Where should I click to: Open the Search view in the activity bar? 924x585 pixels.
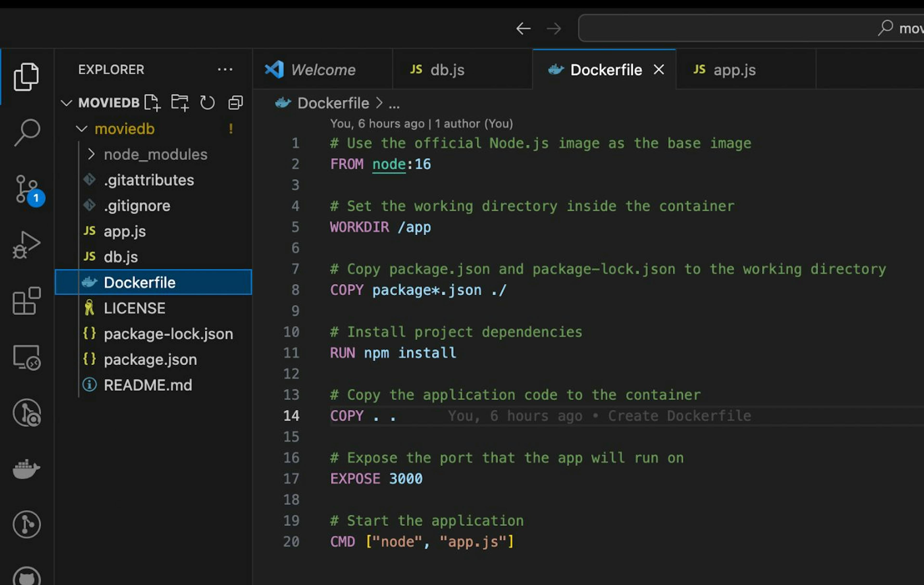pyautogui.click(x=27, y=132)
